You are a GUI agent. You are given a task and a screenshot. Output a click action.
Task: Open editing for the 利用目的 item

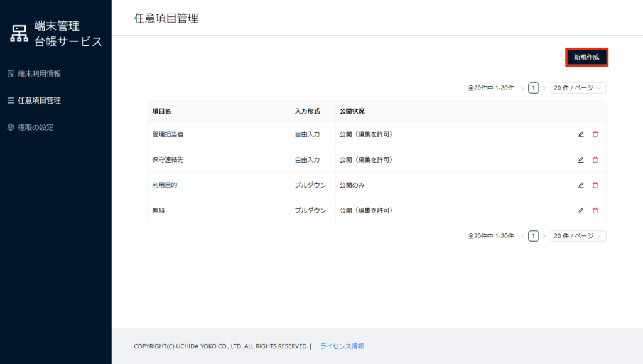pyautogui.click(x=581, y=185)
